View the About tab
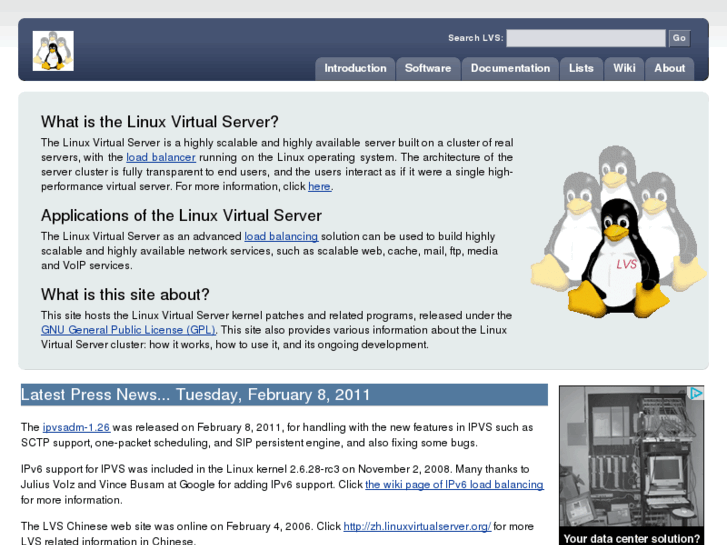 670,68
